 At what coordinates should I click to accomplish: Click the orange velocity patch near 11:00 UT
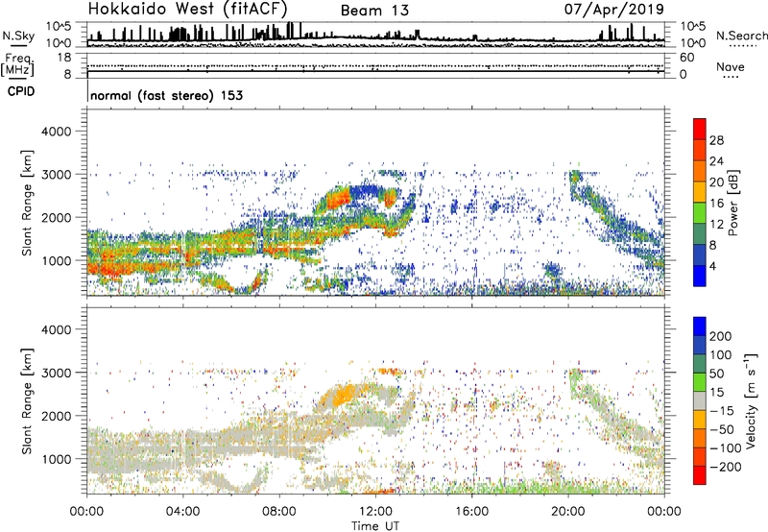[x=345, y=395]
